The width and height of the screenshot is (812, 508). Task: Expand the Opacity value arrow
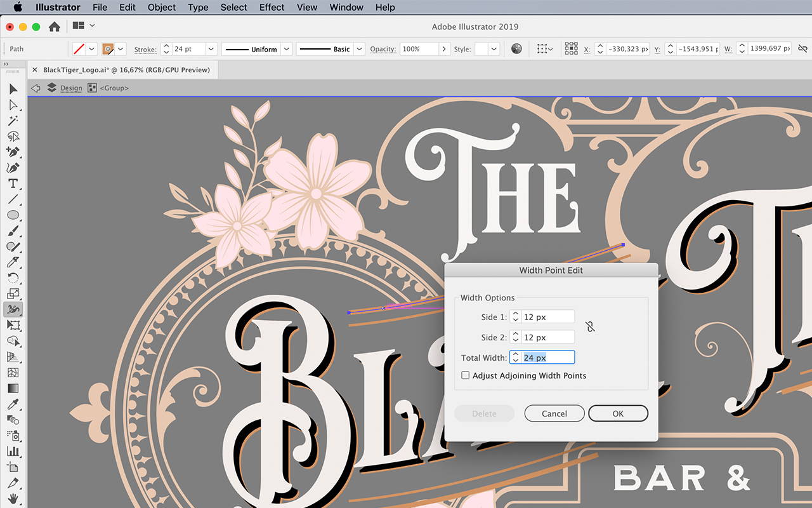click(445, 49)
